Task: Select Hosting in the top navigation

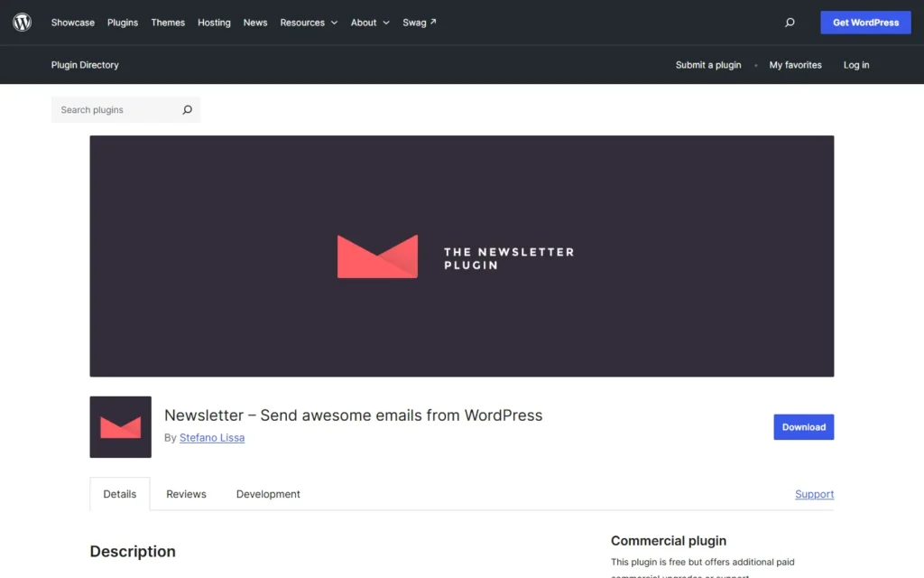Action: pyautogui.click(x=214, y=23)
